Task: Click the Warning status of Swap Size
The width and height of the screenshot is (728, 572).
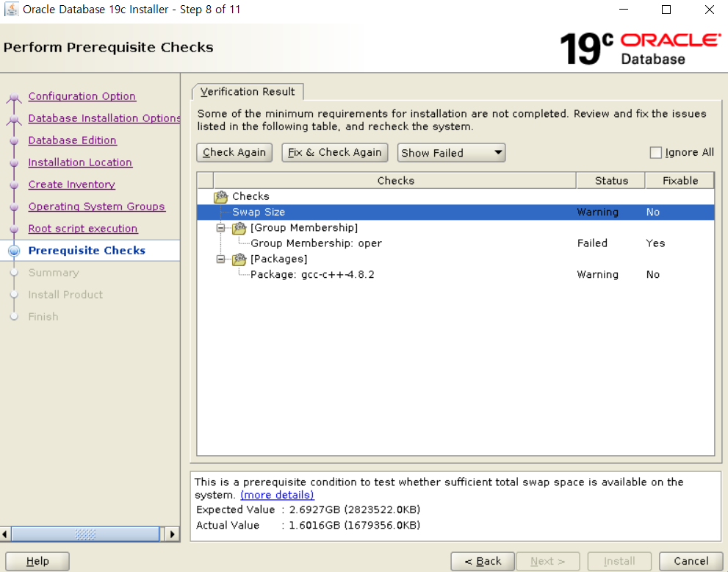Action: click(597, 212)
